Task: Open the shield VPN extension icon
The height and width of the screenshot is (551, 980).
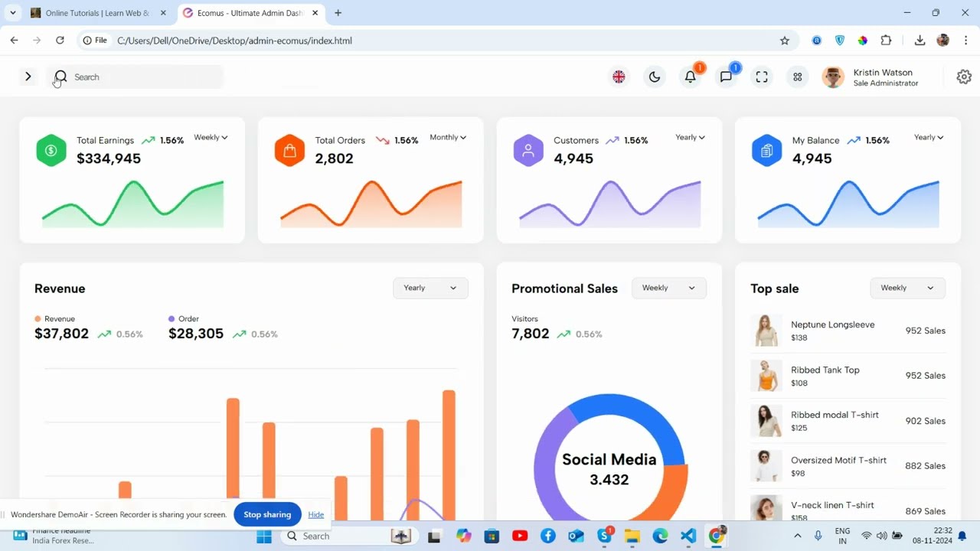Action: click(x=840, y=41)
